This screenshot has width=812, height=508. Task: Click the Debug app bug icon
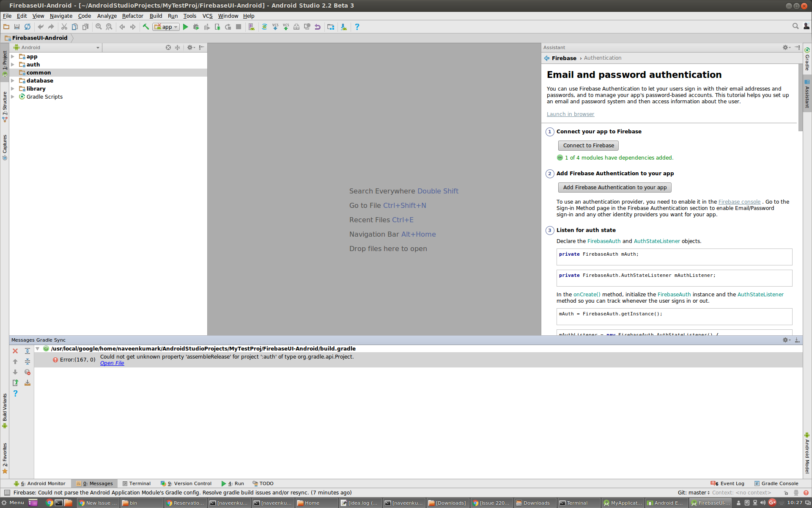click(x=196, y=27)
